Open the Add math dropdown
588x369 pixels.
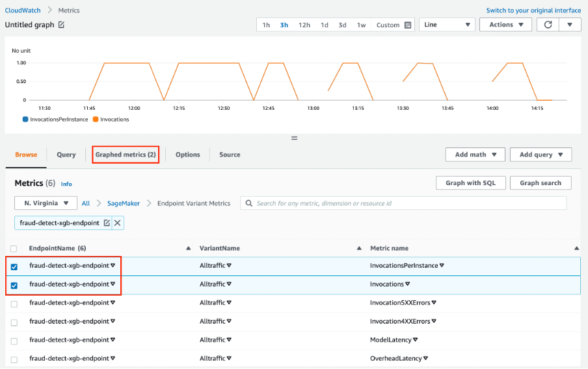[475, 155]
